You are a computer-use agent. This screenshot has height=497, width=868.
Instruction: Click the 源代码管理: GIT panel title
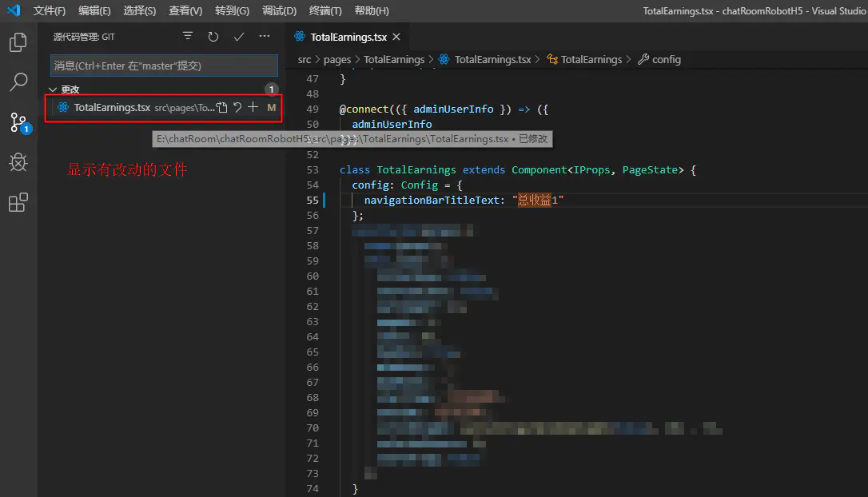(x=84, y=37)
